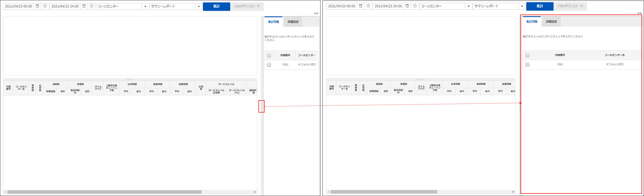Expand サマリーレポート dropdown in left screenshot
This screenshot has width=644, height=196.
[199, 7]
